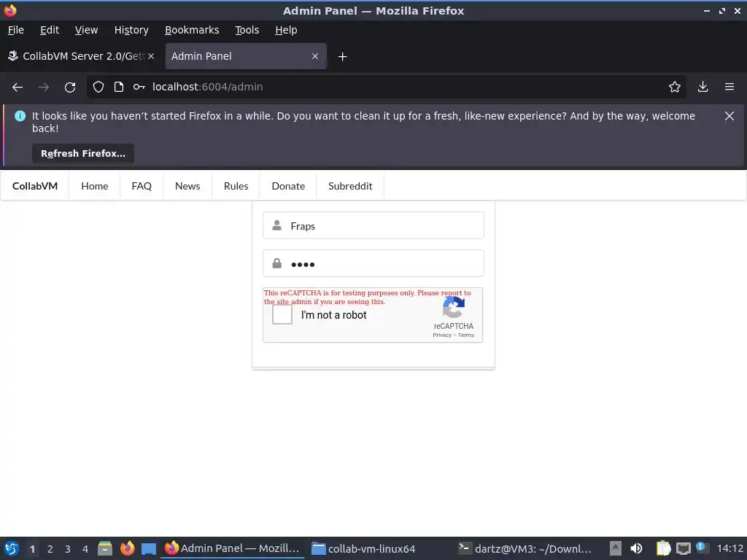The image size is (747, 560).
Task: Focus the password input field
Action: [x=373, y=263]
